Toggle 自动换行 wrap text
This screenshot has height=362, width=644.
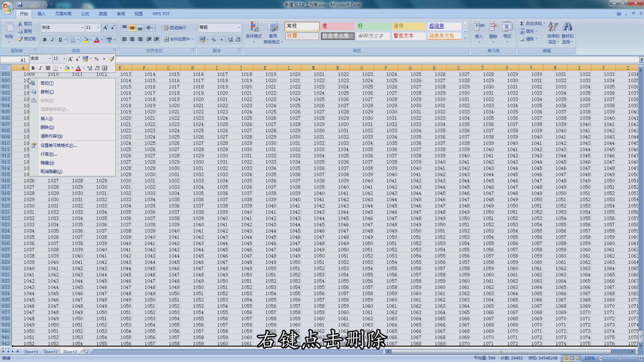[174, 27]
